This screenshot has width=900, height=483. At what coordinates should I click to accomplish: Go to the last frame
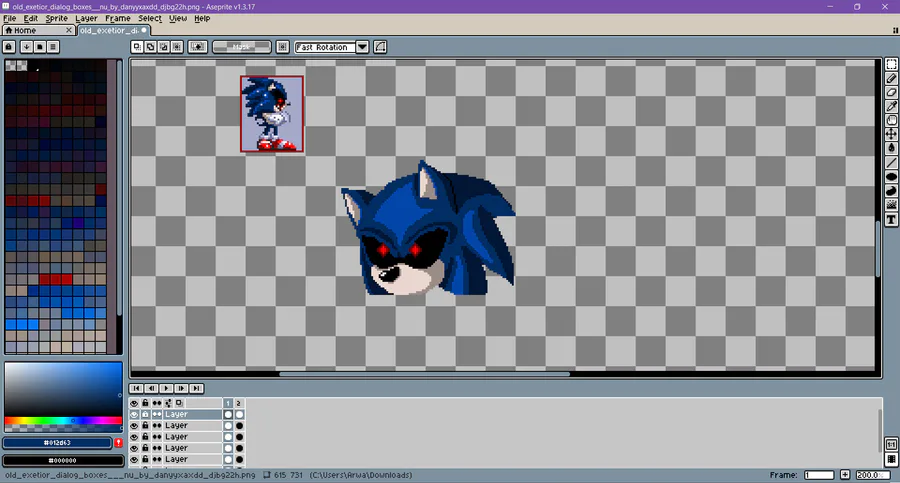(x=196, y=389)
